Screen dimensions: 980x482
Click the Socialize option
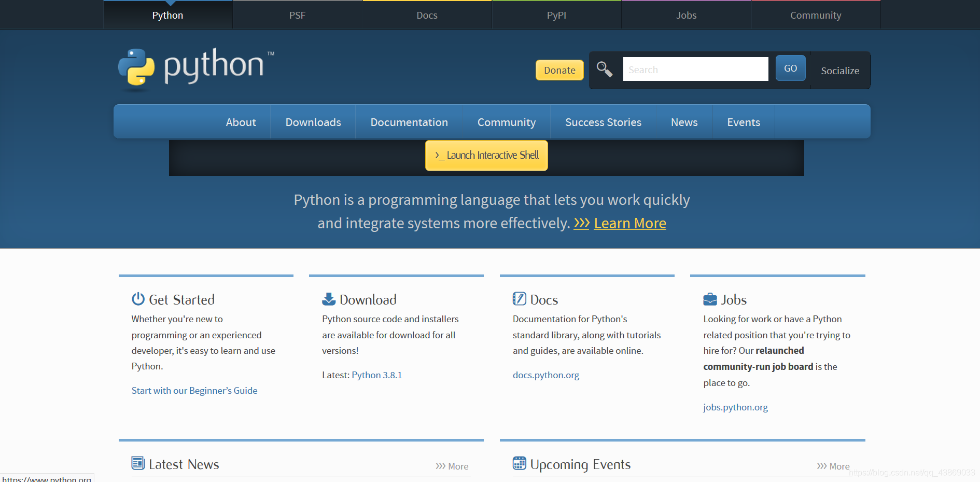(839, 71)
